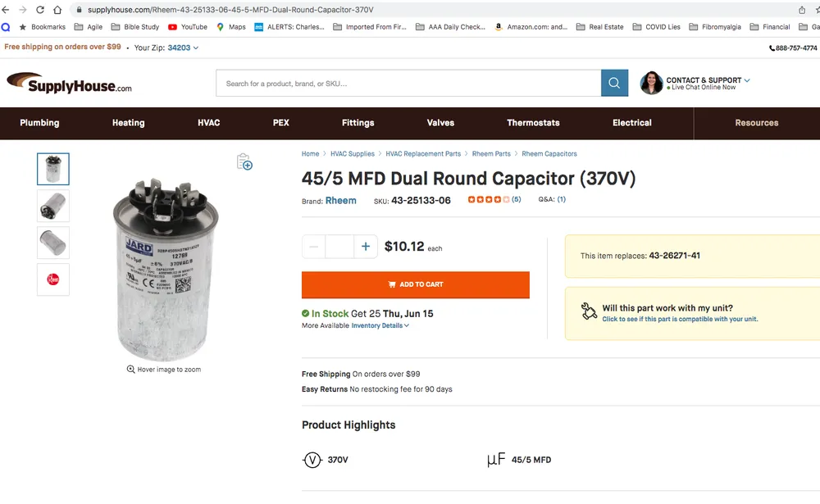Viewport: 820px width, 504px height.
Task: Open the Maps bookmark
Action: pos(231,27)
